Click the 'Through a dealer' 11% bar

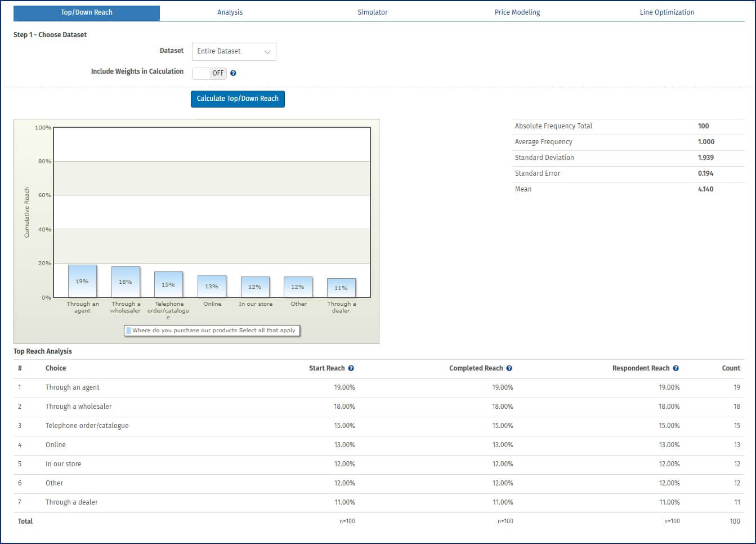coord(341,288)
